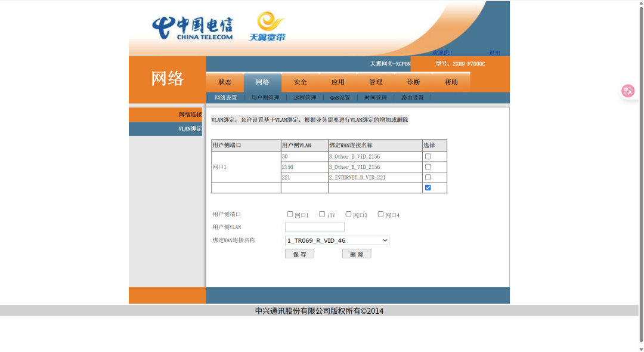Click the 网口1 cell in the table
The width and height of the screenshot is (644, 352).
[246, 167]
